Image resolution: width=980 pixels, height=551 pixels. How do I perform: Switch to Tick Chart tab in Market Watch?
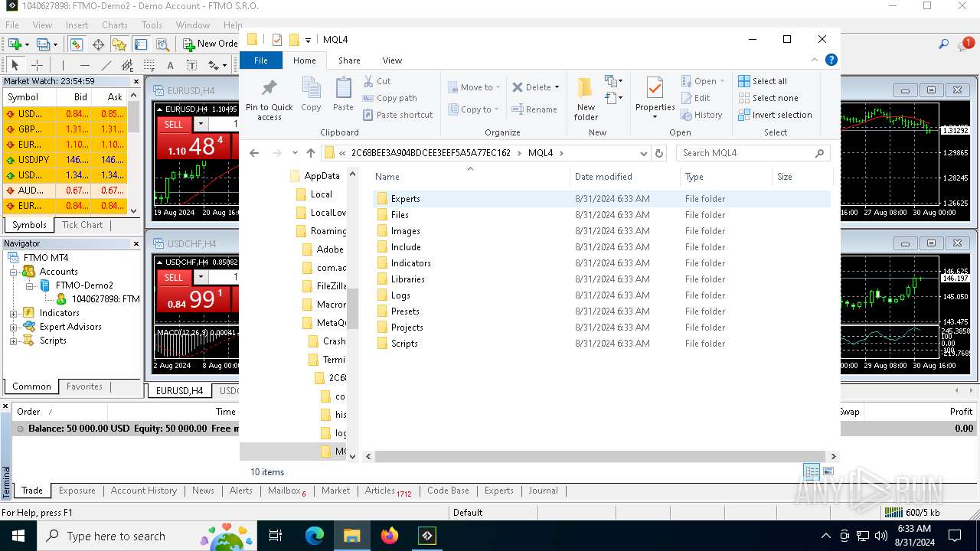82,225
